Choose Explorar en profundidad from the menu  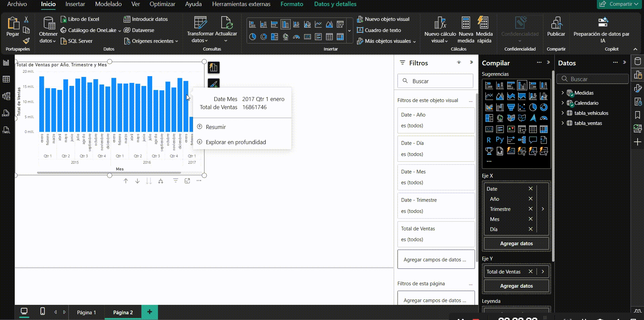tap(235, 142)
